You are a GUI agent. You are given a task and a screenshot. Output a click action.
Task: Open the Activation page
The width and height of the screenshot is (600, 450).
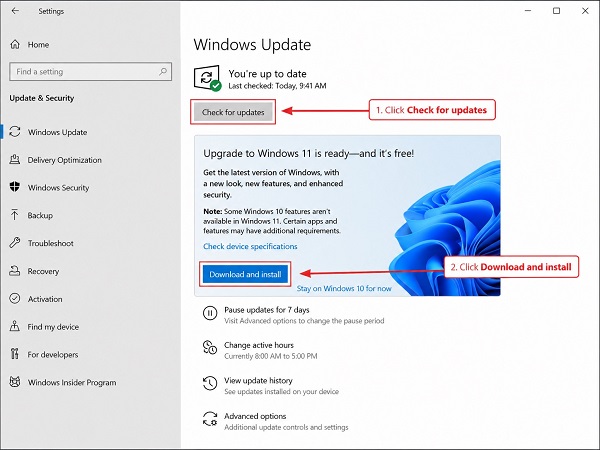pos(45,299)
